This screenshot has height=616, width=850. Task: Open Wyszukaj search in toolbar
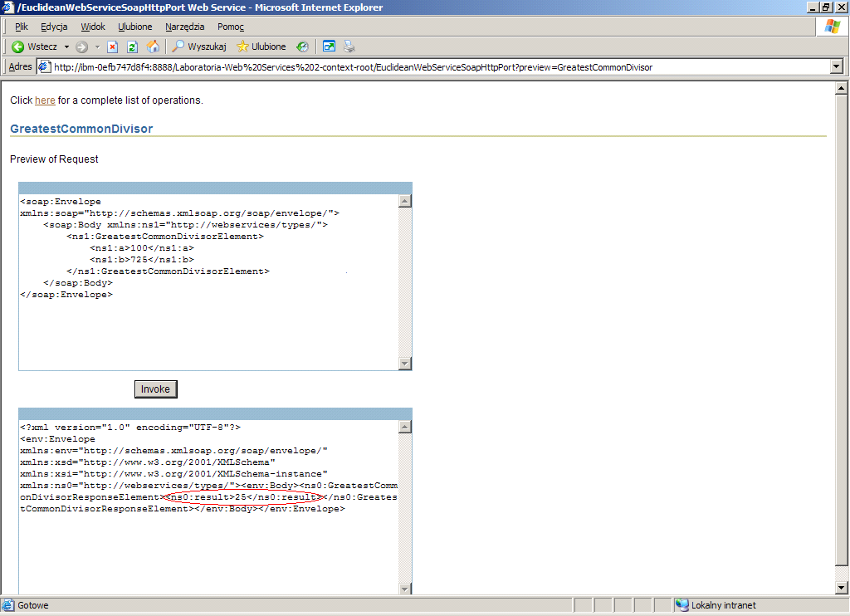pyautogui.click(x=199, y=47)
